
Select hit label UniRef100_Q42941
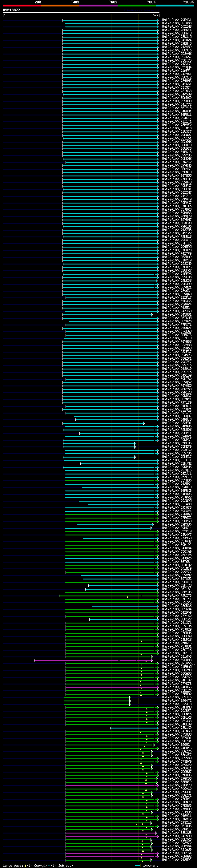[177, 74]
